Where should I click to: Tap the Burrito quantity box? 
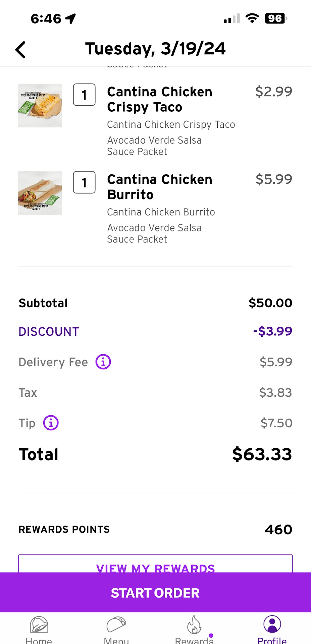click(84, 182)
